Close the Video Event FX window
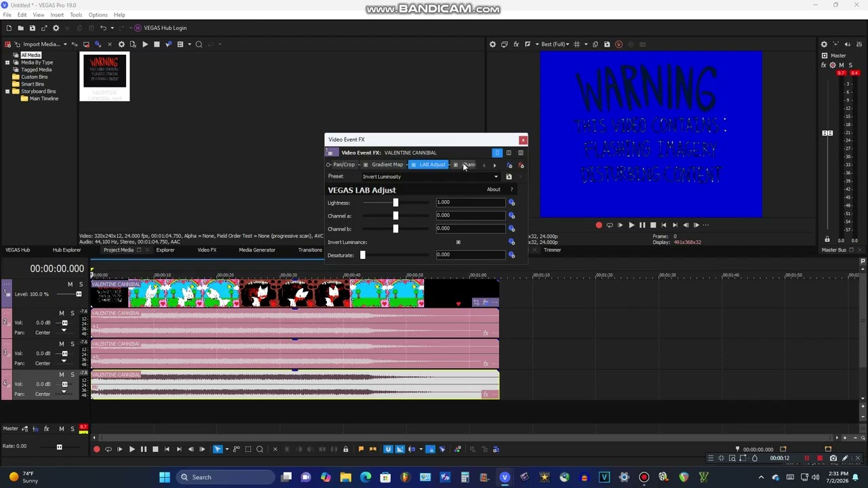 (523, 140)
